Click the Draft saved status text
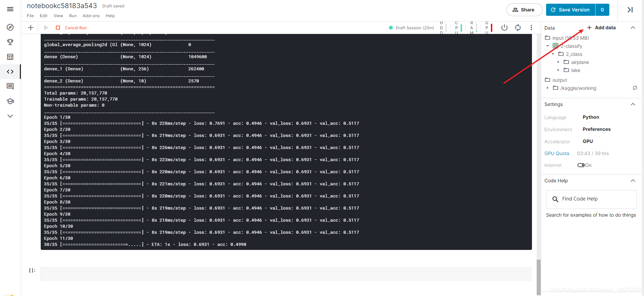The width and height of the screenshot is (644, 296). [x=113, y=6]
